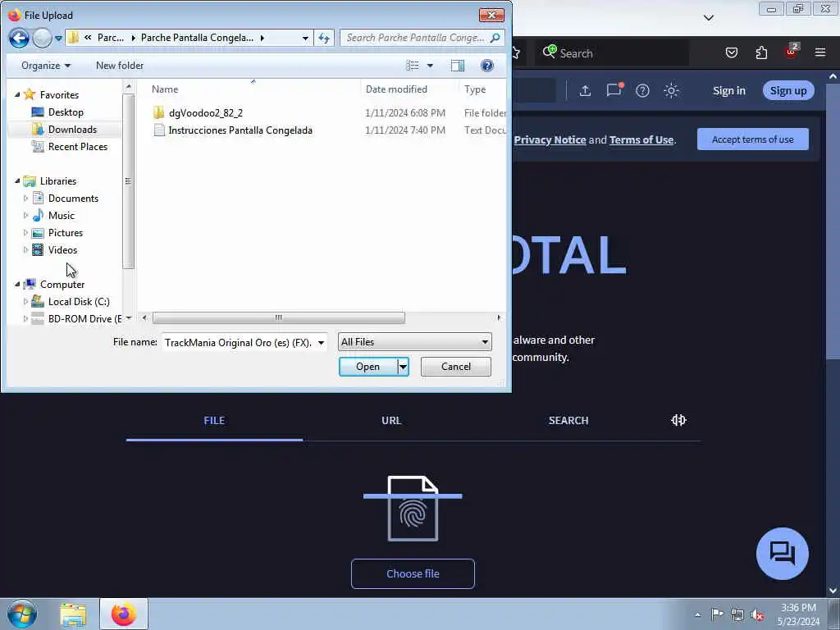Open Terms of Use link
840x630 pixels.
[641, 139]
